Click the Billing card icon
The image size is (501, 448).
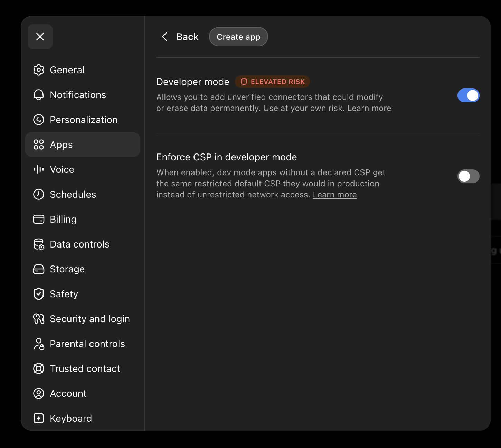pos(39,219)
